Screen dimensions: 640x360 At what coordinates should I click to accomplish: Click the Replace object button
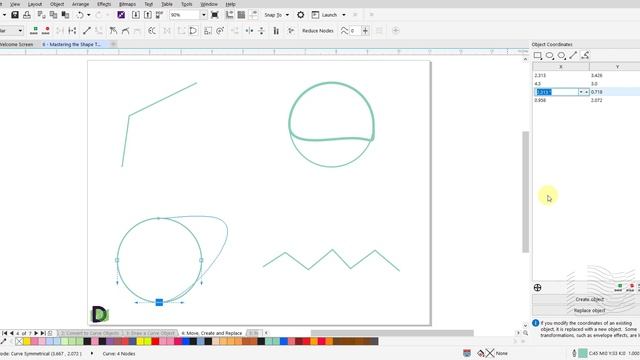coord(589,311)
